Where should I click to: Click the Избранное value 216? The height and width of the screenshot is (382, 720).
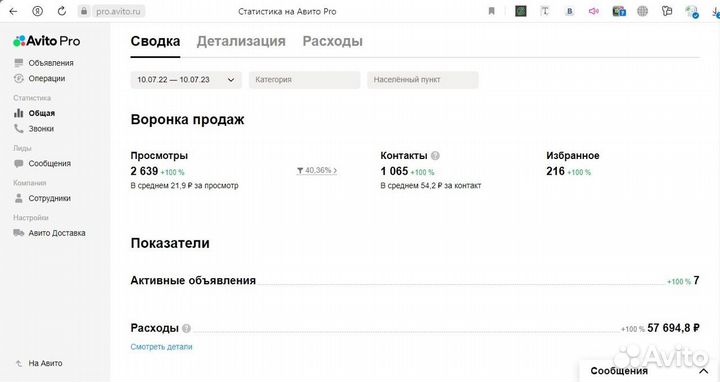[555, 171]
